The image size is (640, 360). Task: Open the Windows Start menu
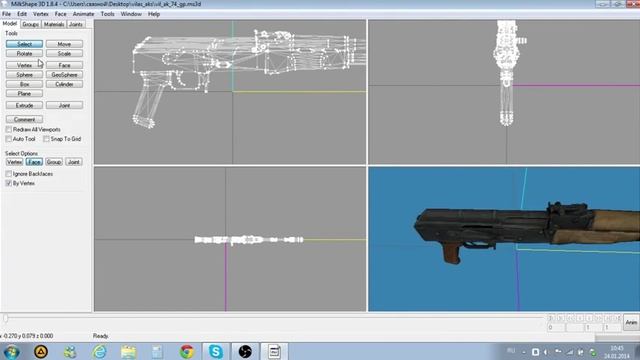11,351
